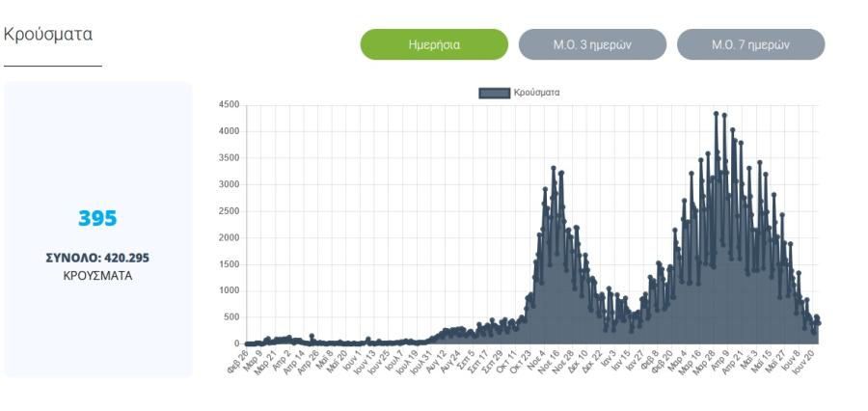The width and height of the screenshot is (868, 411).
Task: Select the November peak data point near 3300
Action: (554, 168)
